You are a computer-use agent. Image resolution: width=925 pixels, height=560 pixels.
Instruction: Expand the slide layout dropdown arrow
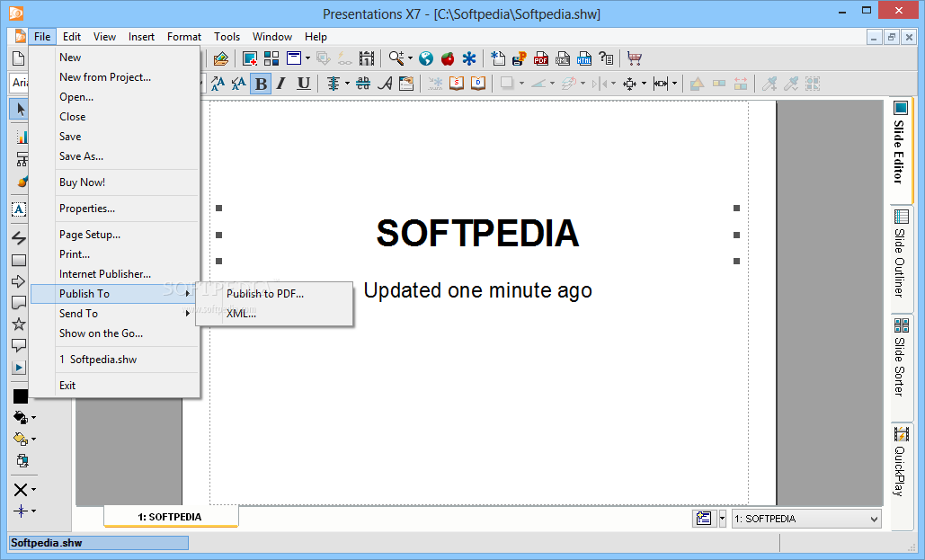pos(307,58)
